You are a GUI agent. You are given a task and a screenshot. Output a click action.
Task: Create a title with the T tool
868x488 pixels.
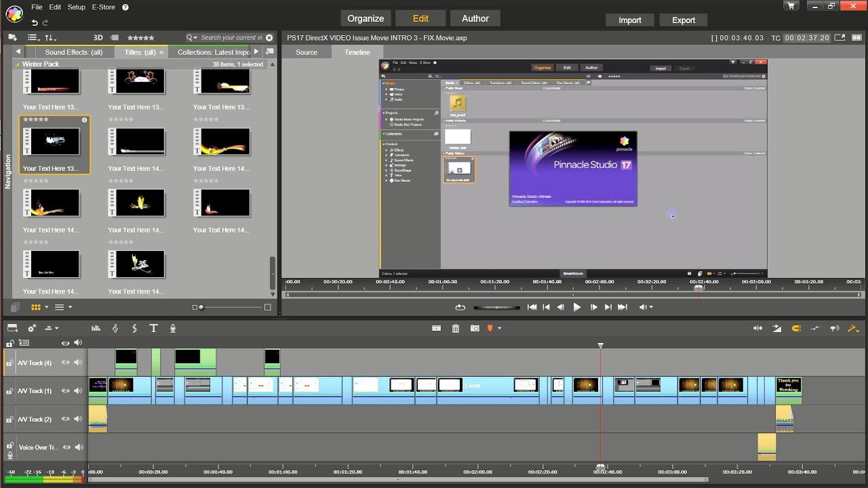coord(153,328)
